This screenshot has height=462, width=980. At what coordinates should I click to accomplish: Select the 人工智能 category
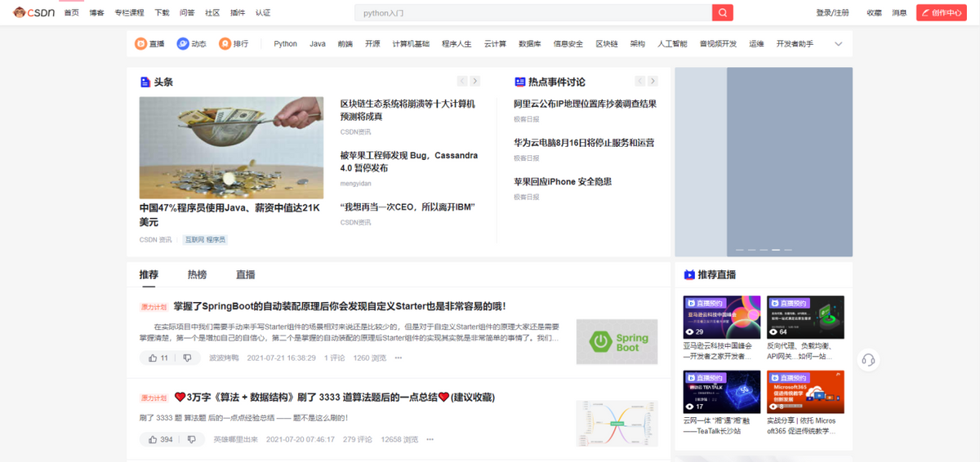pos(672,44)
